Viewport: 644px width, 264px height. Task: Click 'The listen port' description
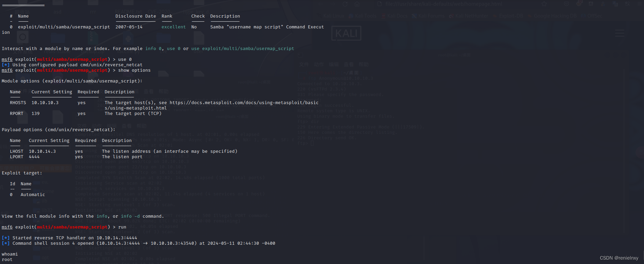click(122, 157)
